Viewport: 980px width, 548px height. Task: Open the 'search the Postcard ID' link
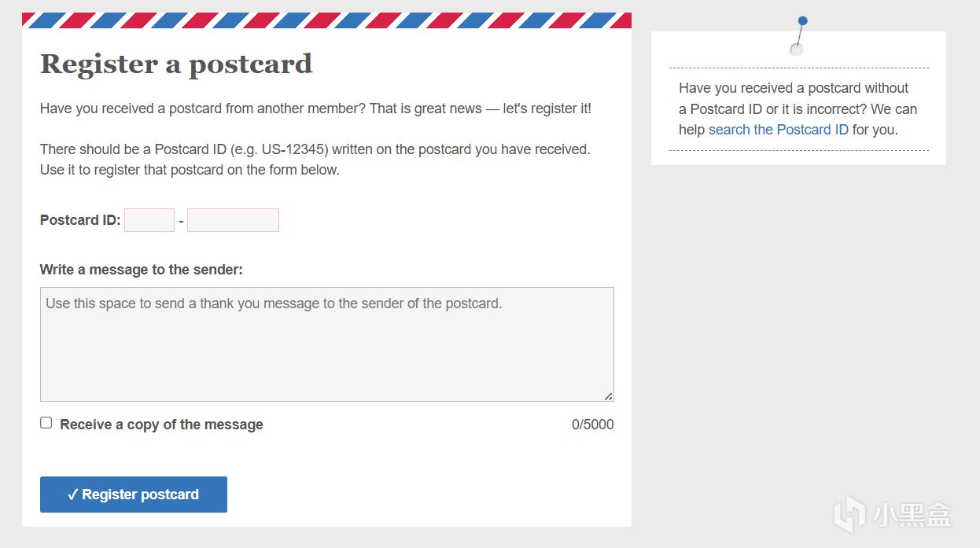pyautogui.click(x=778, y=130)
